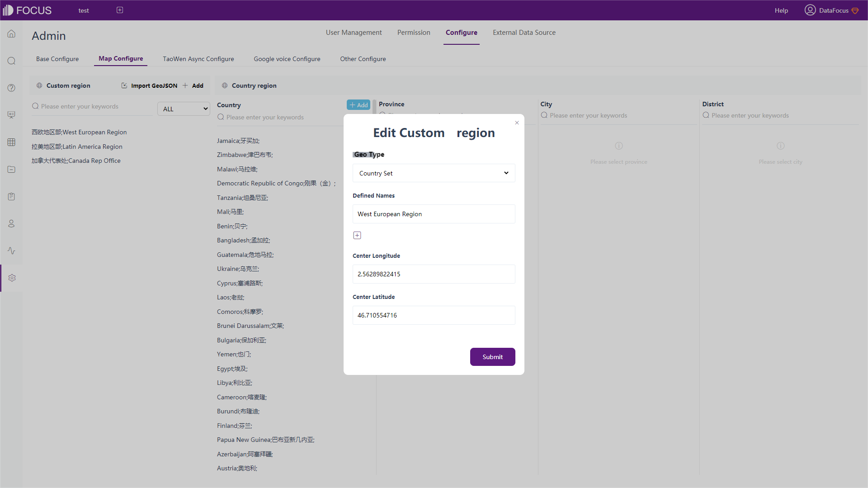Select Cameroon in country list
Image resolution: width=868 pixels, height=488 pixels.
pyautogui.click(x=242, y=397)
